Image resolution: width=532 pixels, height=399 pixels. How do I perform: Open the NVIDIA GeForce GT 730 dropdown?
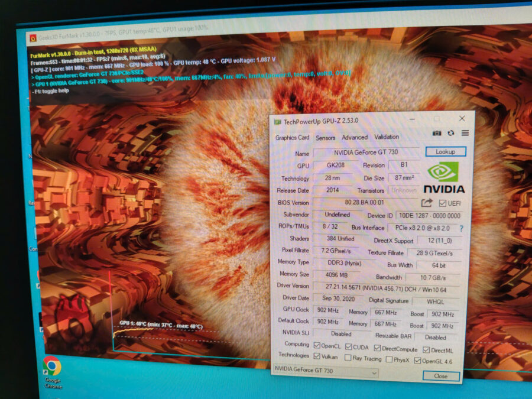[326, 371]
